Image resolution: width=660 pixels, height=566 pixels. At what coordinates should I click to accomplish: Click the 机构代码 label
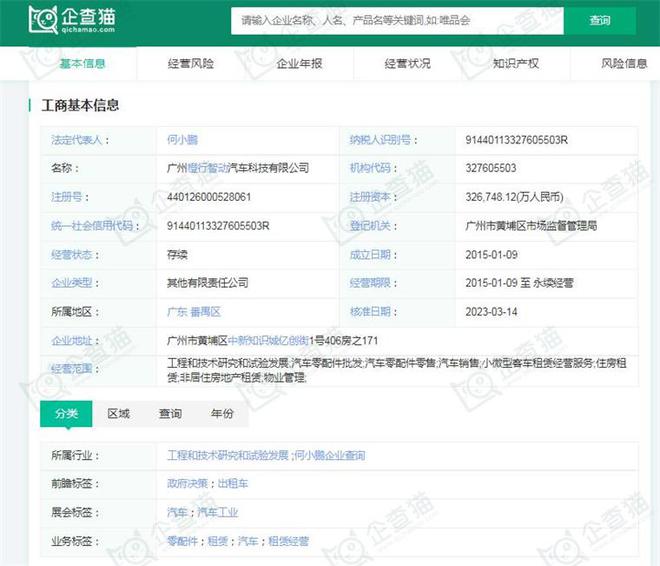coord(370,168)
